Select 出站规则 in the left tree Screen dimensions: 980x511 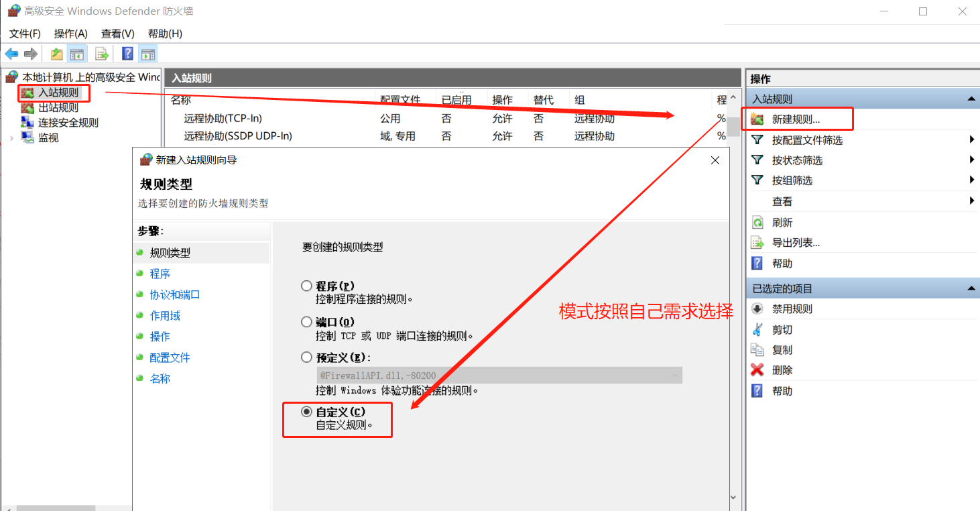pos(58,107)
